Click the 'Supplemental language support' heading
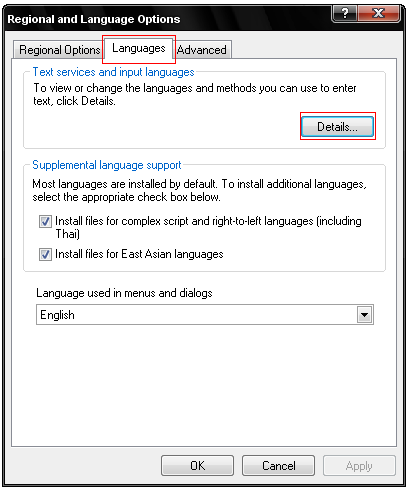Viewport: 410px width, 488px height. [x=107, y=165]
